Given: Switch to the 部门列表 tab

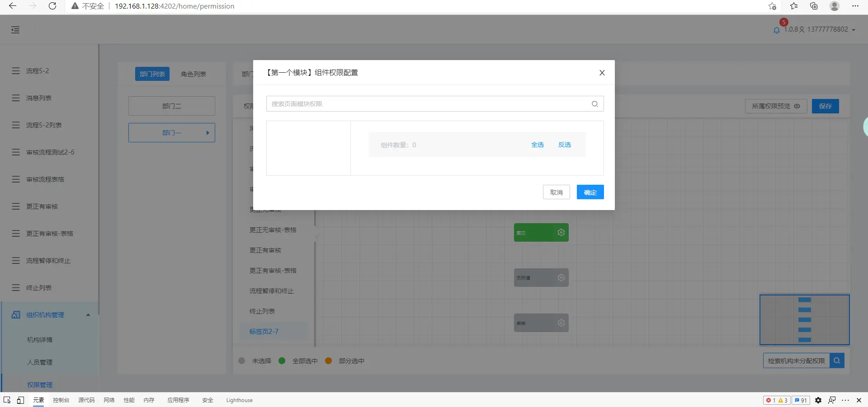Looking at the screenshot, I should (152, 74).
